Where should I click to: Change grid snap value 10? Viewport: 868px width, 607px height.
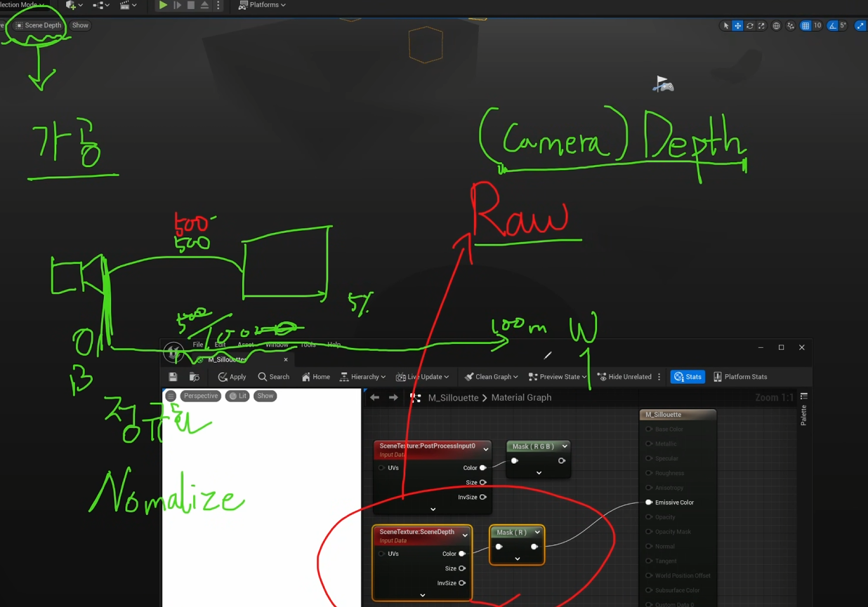[817, 26]
